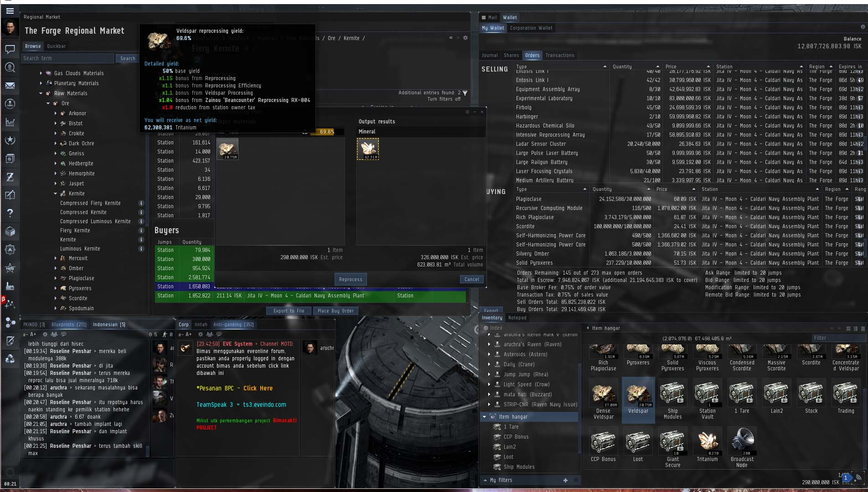Cancel the reprocessing window
The width and height of the screenshot is (868, 492).
pos(472,280)
